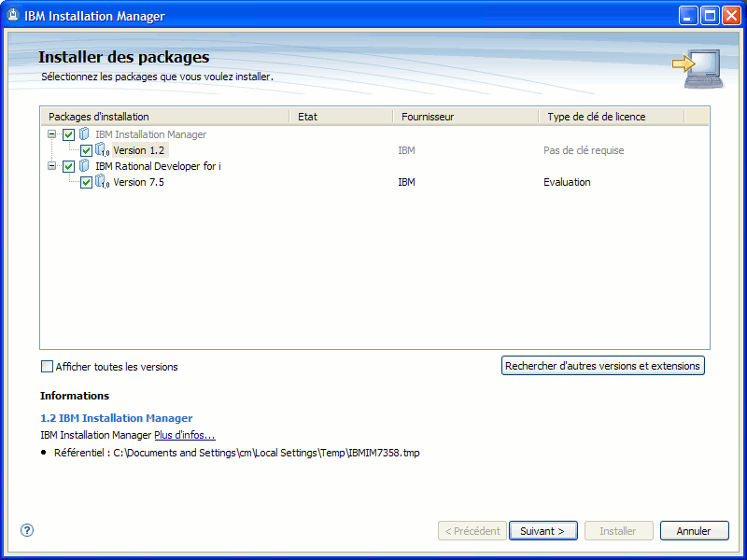Collapse the IBM Installation Manager tree node
The width and height of the screenshot is (747, 560).
coord(51,134)
